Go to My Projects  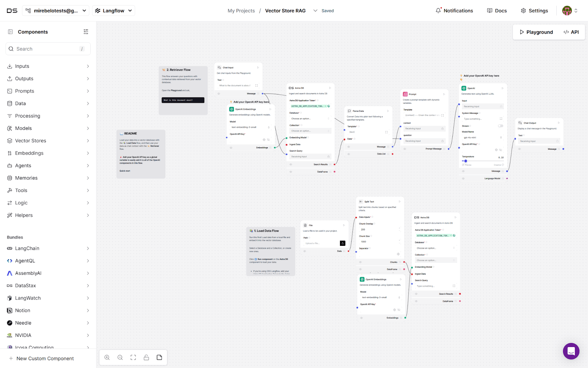click(241, 11)
